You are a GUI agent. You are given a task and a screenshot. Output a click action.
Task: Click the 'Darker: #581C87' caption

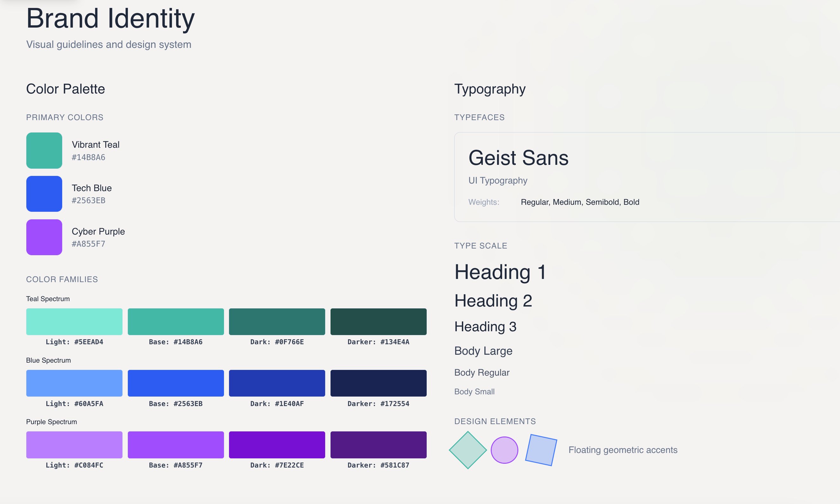(378, 465)
